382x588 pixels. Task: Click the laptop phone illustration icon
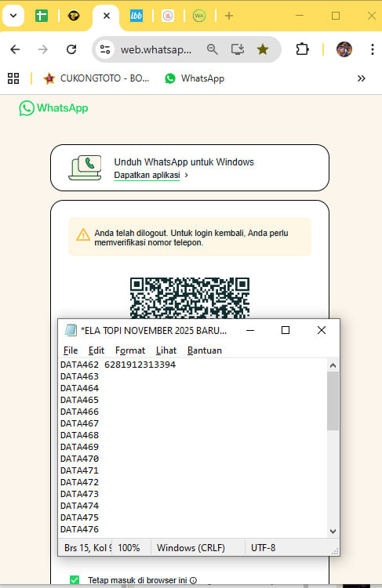pyautogui.click(x=85, y=168)
